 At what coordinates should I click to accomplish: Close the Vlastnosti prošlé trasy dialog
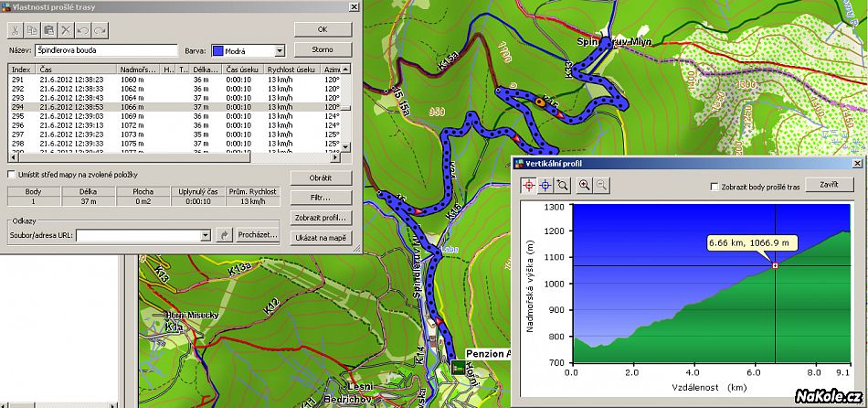tap(354, 6)
